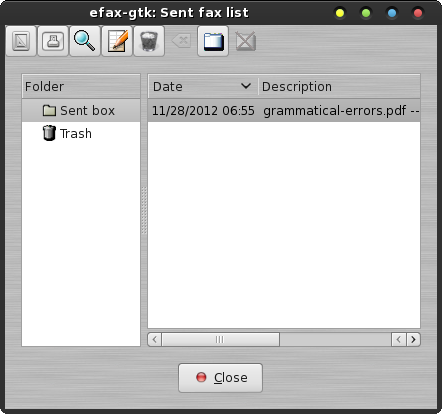Click the horizontal scrollbar thumb
The height and width of the screenshot is (414, 442).
[x=220, y=339]
